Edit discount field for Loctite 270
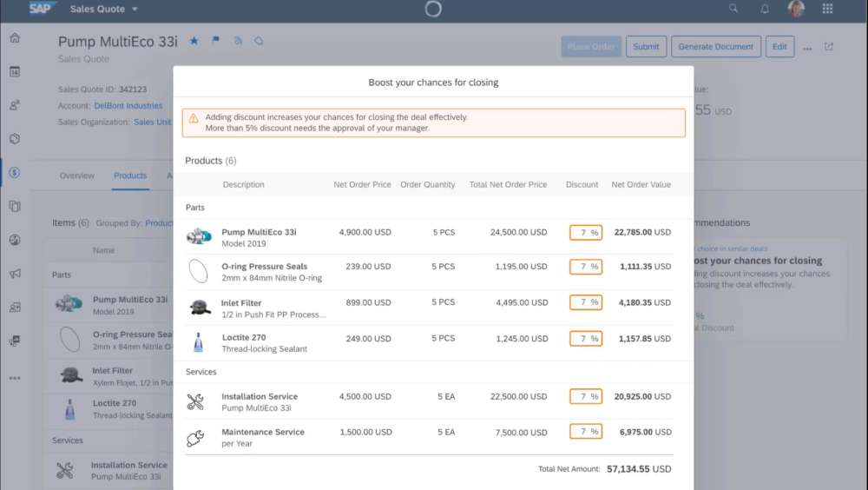This screenshot has height=490, width=868. [586, 338]
